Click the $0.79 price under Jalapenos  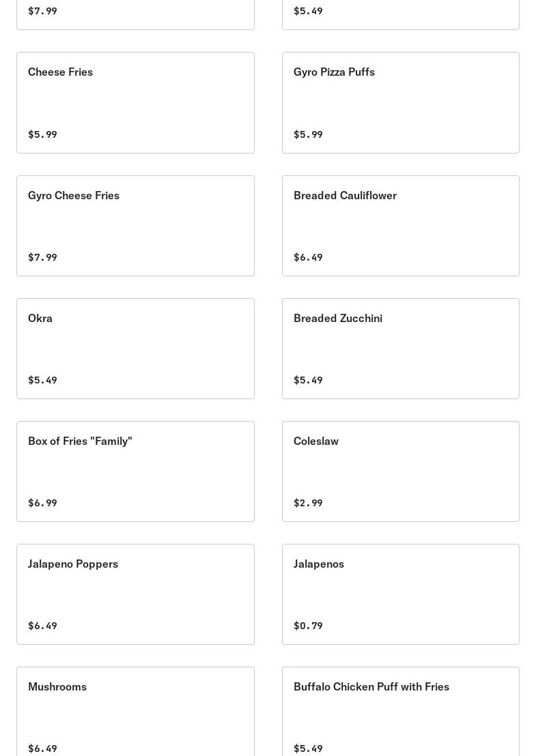coord(308,626)
